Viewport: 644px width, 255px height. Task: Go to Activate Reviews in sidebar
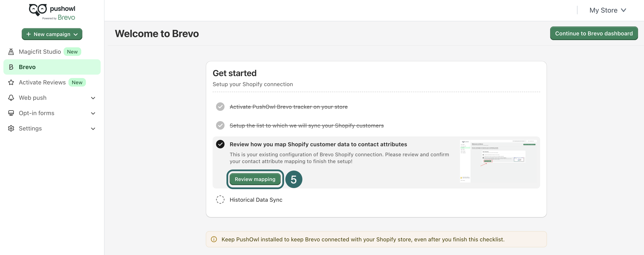(42, 83)
